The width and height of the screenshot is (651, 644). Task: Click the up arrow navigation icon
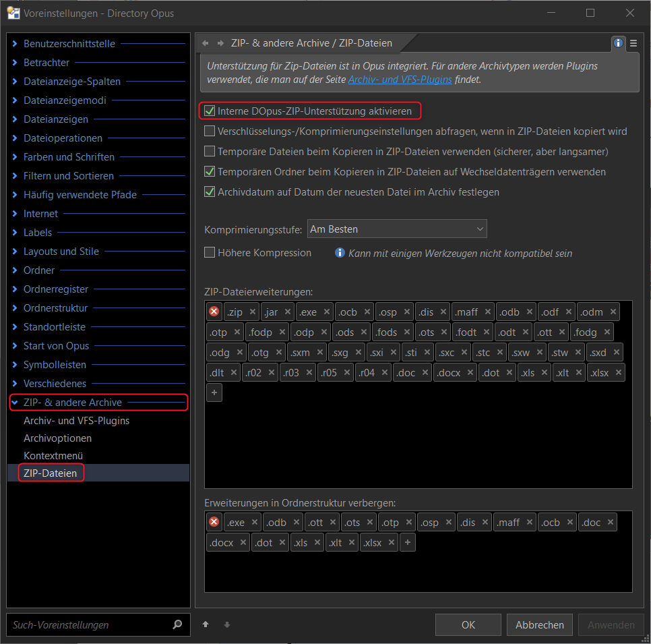pos(206,624)
